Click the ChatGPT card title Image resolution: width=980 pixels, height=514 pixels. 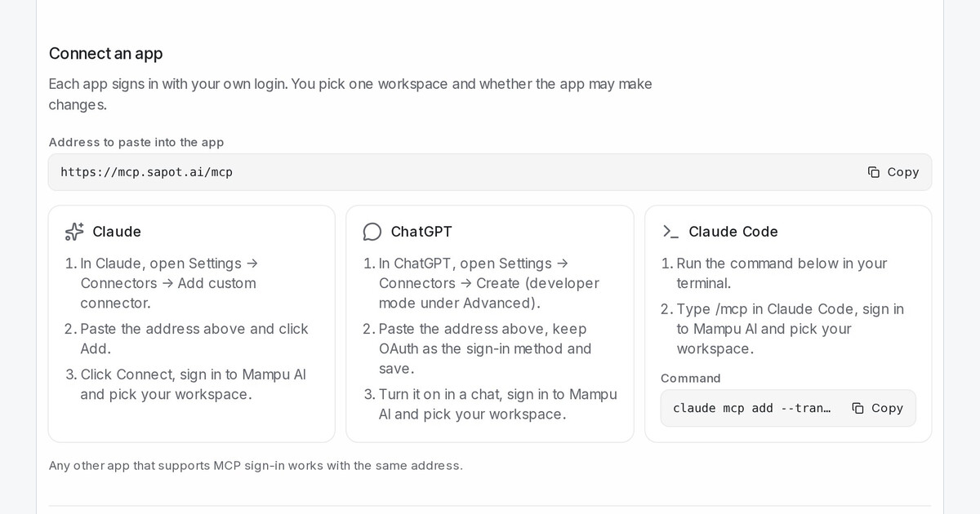[x=421, y=232]
